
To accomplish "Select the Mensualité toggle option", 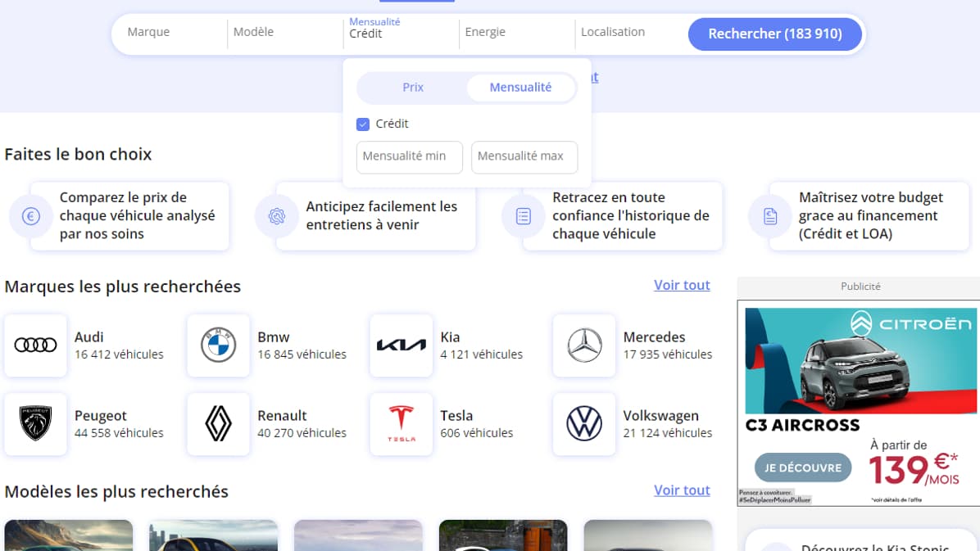I will (x=520, y=88).
